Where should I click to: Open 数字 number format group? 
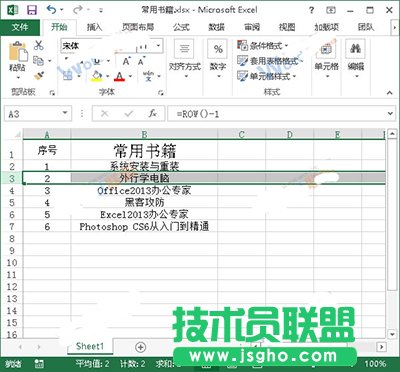coord(218,60)
